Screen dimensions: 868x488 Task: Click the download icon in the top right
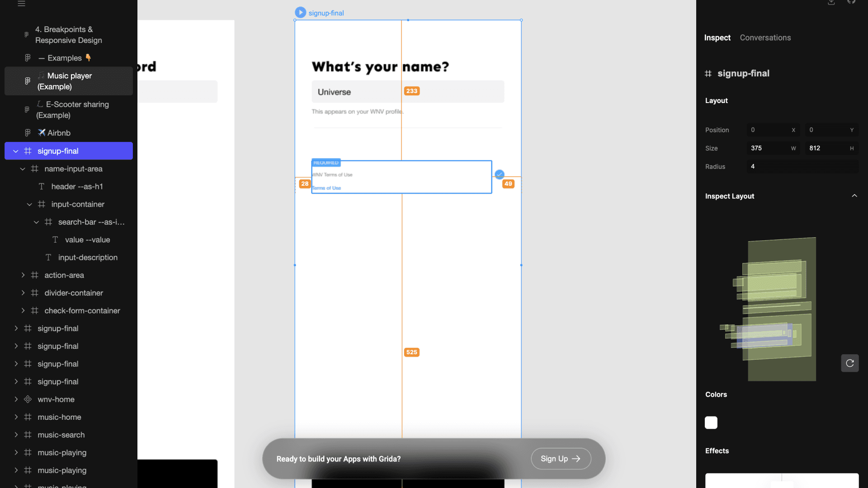pos(831,2)
